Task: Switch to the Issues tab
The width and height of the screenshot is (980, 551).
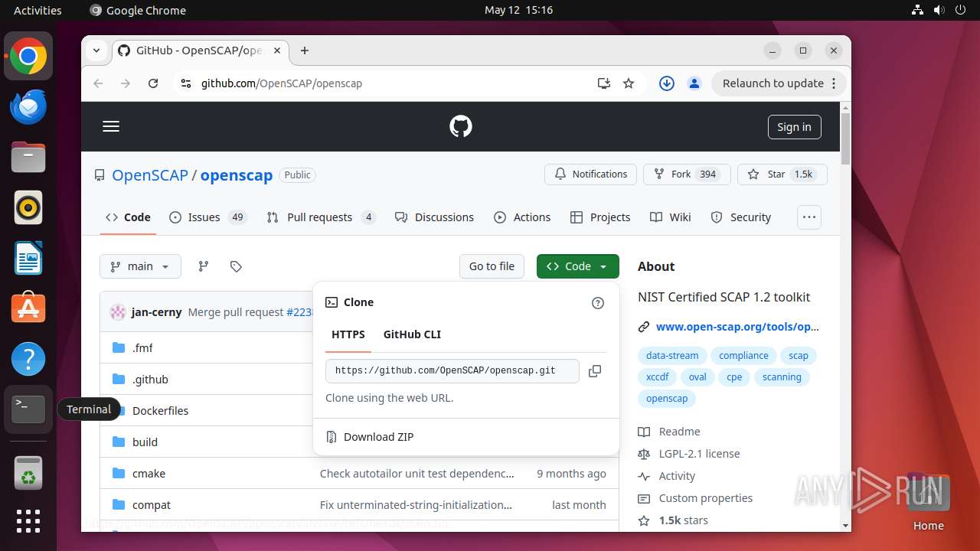Action: point(207,217)
